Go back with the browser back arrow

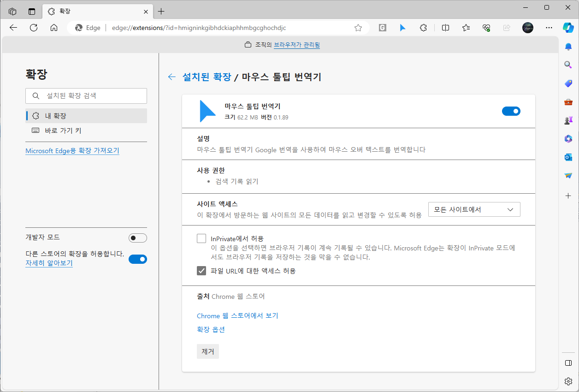click(x=13, y=28)
